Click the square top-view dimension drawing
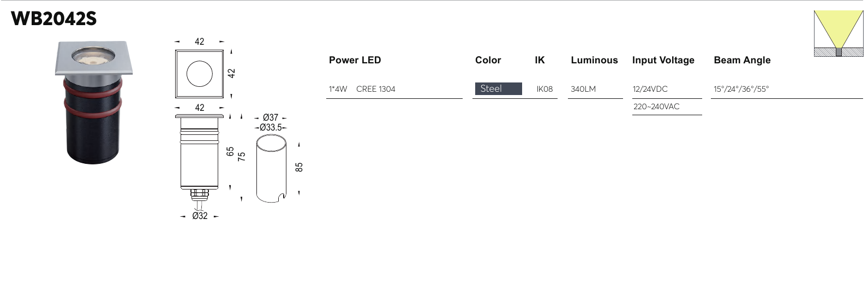This screenshot has width=868, height=284. [x=199, y=74]
